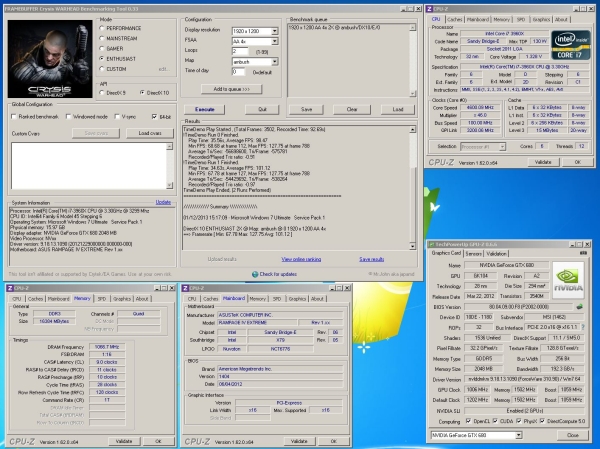The image size is (600, 449).
Task: Click the Clear queue button
Action: [352, 109]
